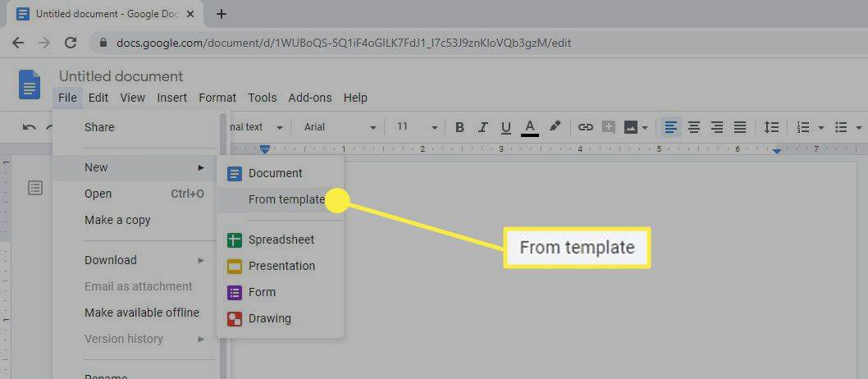Open the File menu

click(67, 98)
